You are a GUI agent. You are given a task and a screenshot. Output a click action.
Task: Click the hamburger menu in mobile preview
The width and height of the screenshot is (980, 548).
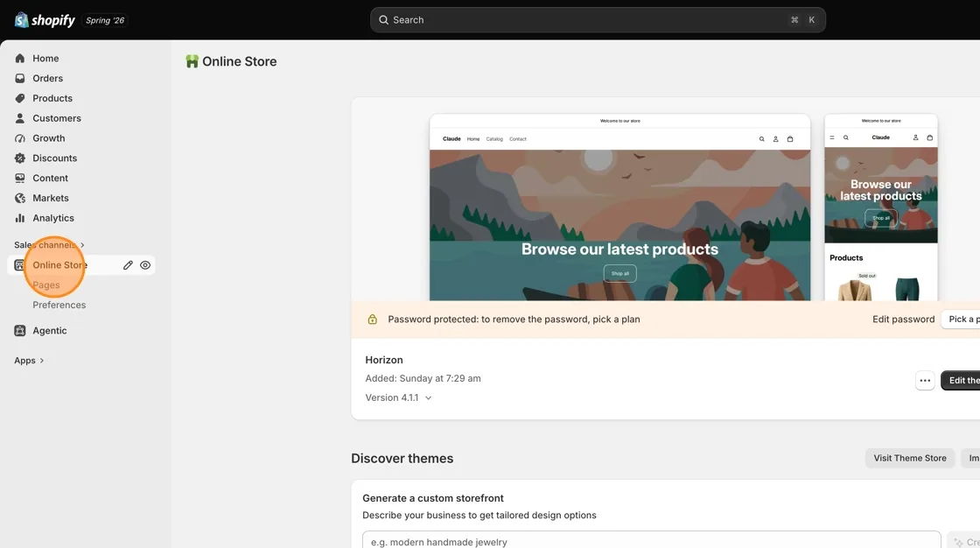pos(832,137)
